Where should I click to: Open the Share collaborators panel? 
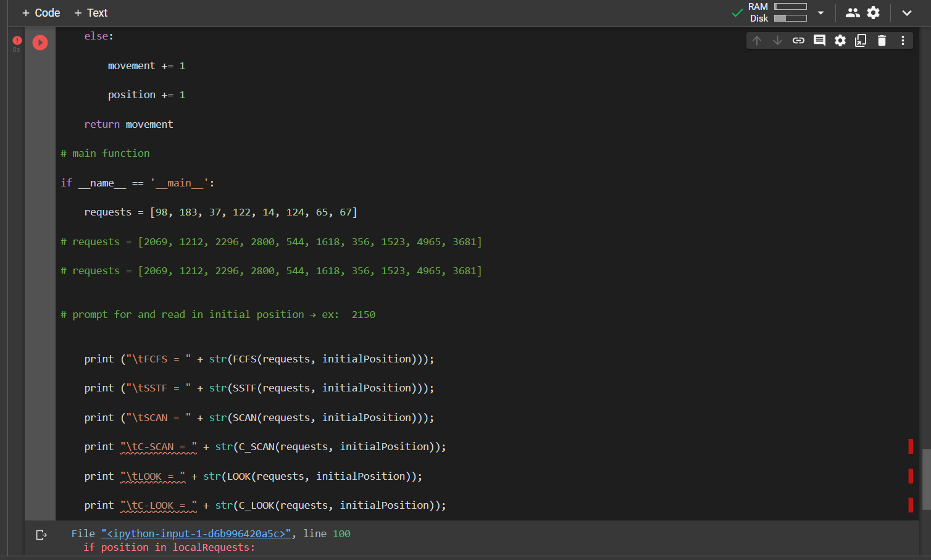[x=852, y=12]
